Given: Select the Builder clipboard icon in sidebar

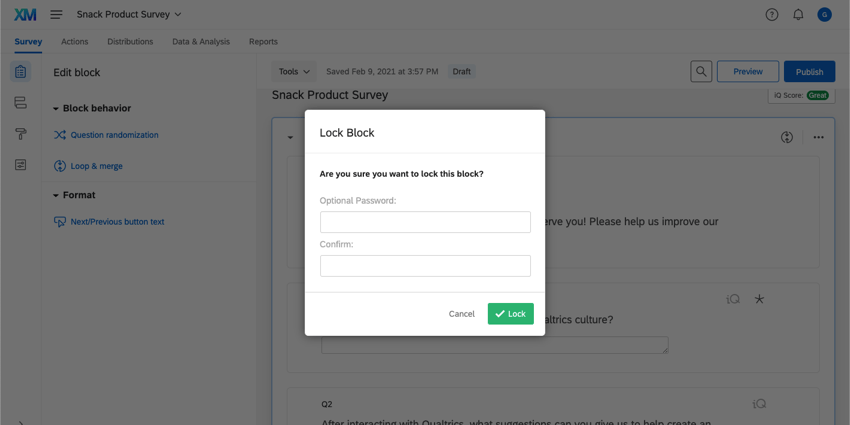Looking at the screenshot, I should point(20,72).
